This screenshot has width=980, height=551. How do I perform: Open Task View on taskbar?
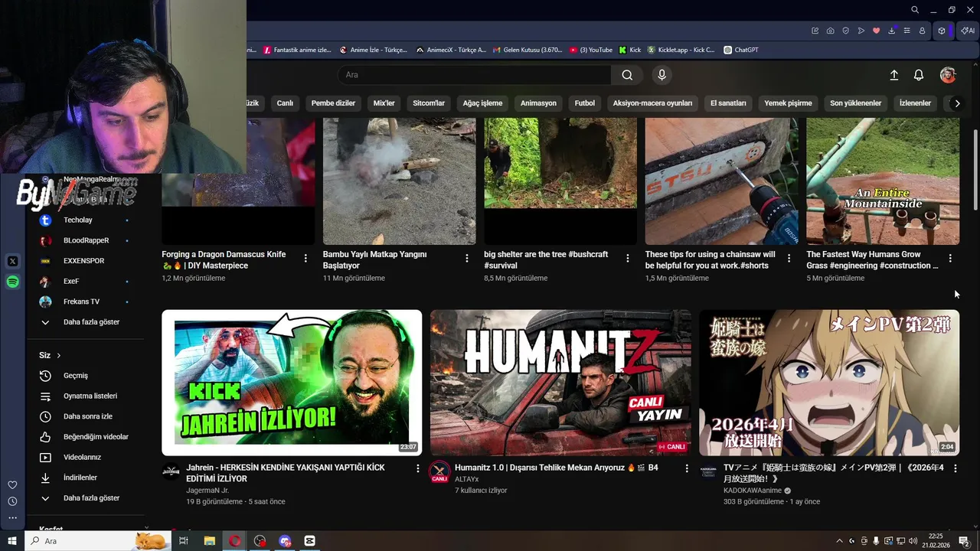point(184,541)
